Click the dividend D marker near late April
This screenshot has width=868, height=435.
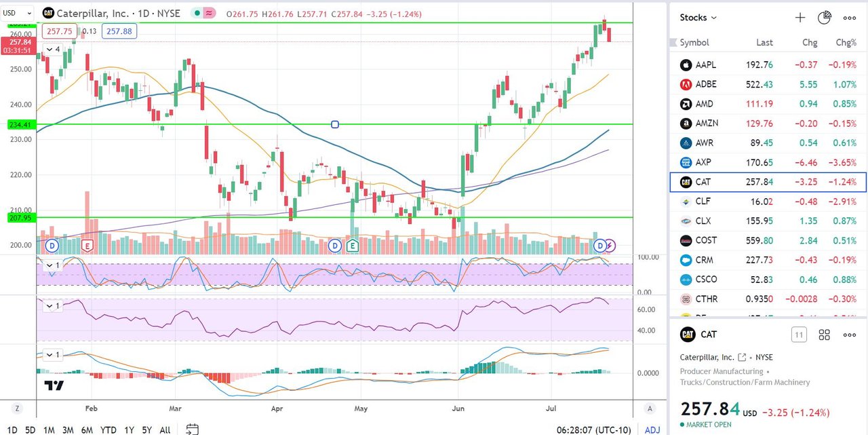[x=335, y=245]
